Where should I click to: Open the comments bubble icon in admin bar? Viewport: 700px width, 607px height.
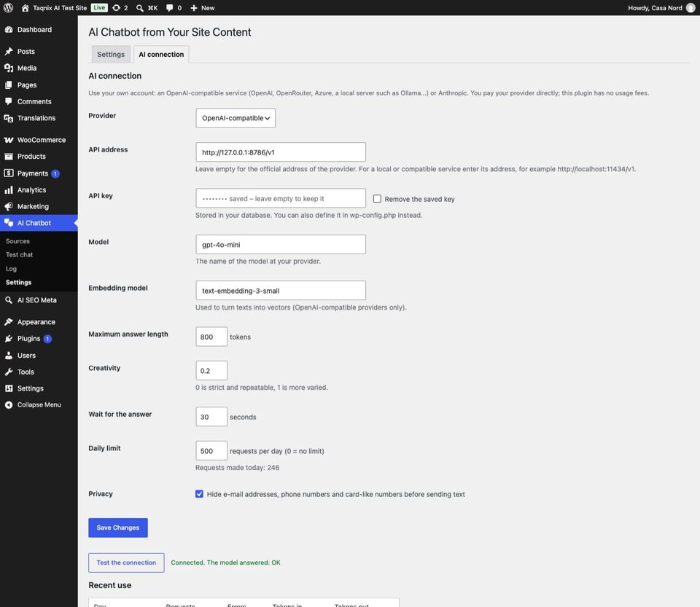(x=170, y=8)
